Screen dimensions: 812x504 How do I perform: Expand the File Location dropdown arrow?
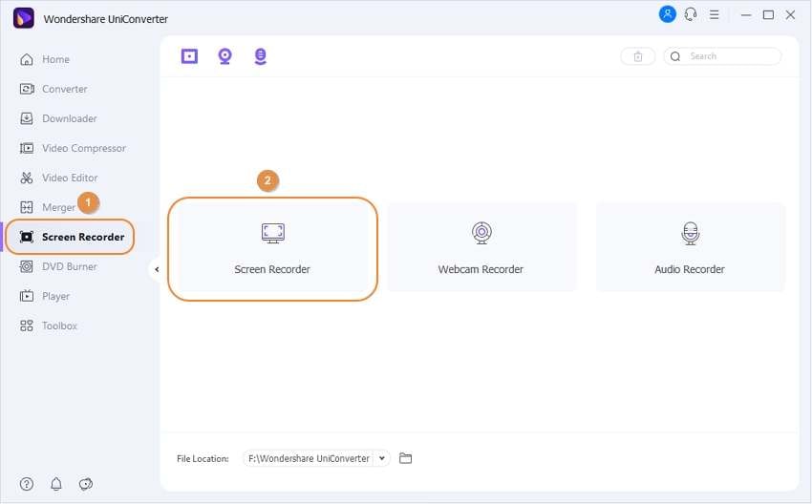[x=382, y=458]
